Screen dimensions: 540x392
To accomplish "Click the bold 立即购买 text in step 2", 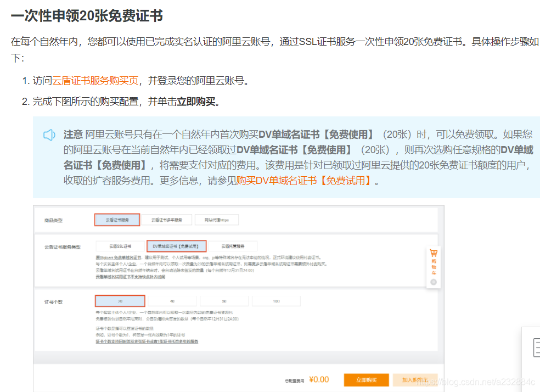I will tap(196, 102).
